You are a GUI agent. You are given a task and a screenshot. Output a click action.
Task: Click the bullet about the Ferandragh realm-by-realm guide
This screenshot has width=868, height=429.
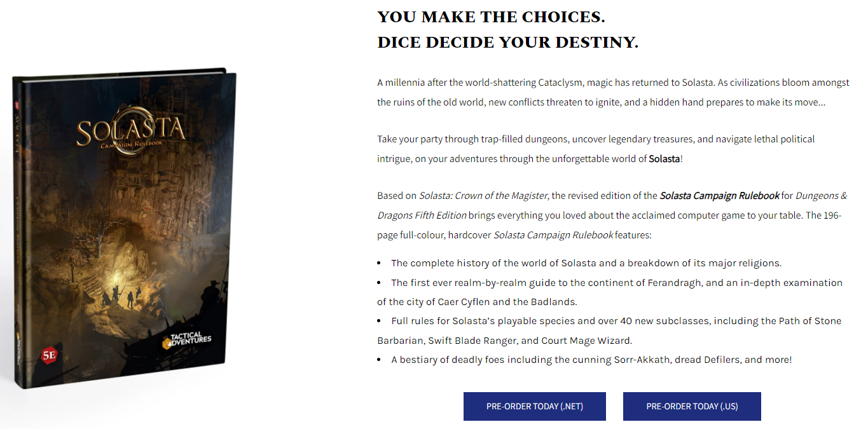coord(609,292)
